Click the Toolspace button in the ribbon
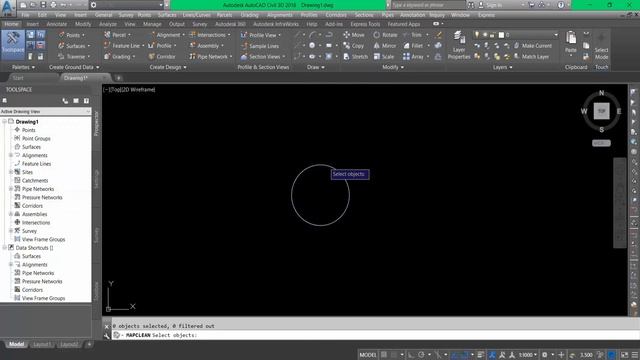 (x=13, y=44)
